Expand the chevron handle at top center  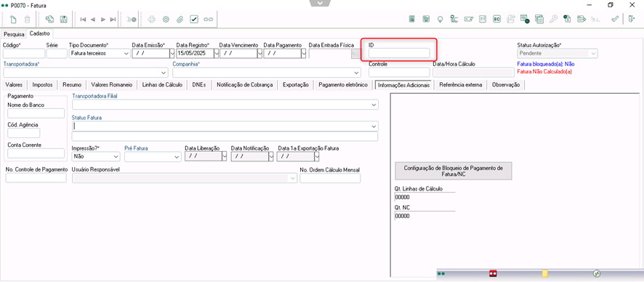321,3
